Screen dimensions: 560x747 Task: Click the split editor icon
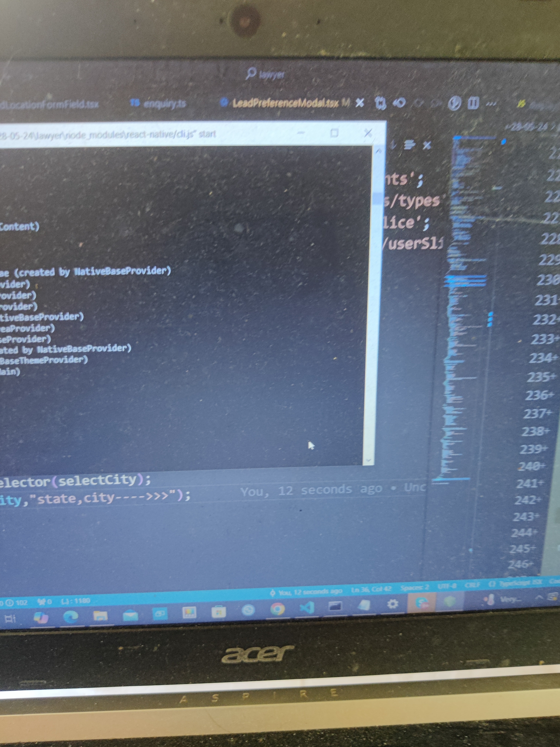[473, 103]
